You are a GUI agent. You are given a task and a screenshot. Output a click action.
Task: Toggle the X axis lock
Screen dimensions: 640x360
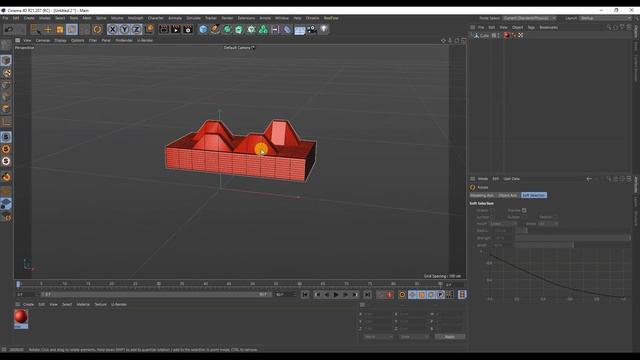pos(113,29)
